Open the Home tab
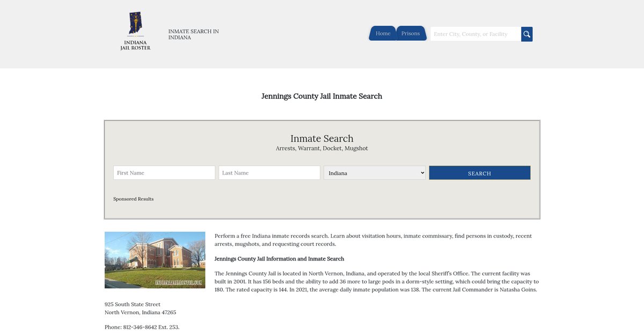 pyautogui.click(x=383, y=33)
